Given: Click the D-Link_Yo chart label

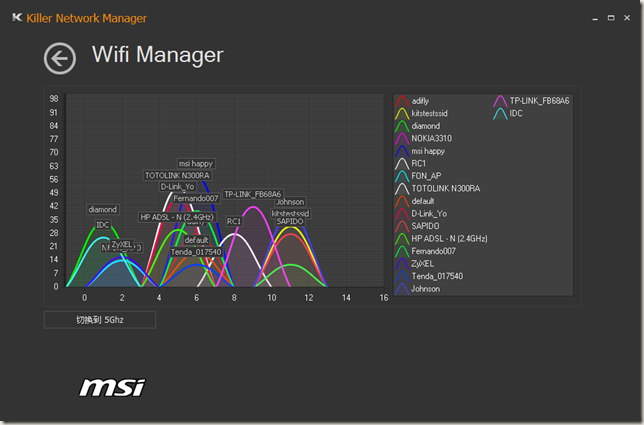Looking at the screenshot, I should (177, 187).
